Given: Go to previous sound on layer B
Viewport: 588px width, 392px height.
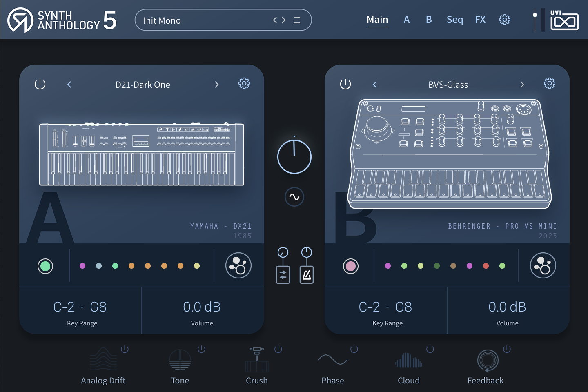Looking at the screenshot, I should tap(375, 85).
